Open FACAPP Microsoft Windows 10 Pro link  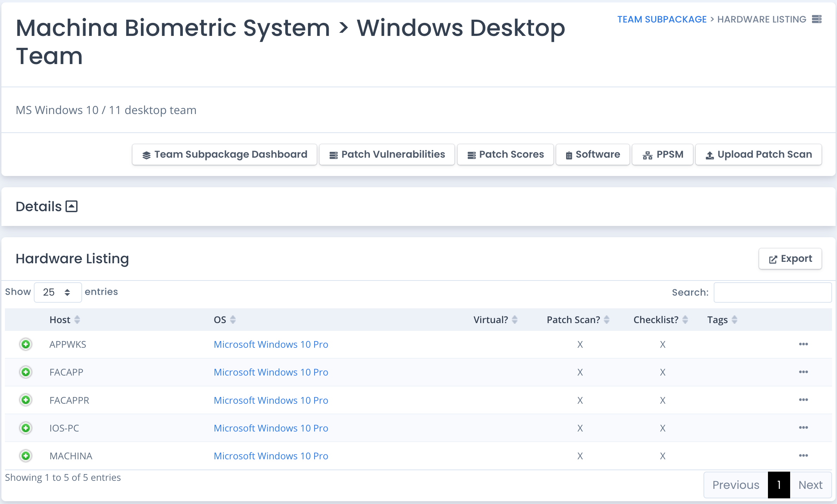pyautogui.click(x=271, y=372)
